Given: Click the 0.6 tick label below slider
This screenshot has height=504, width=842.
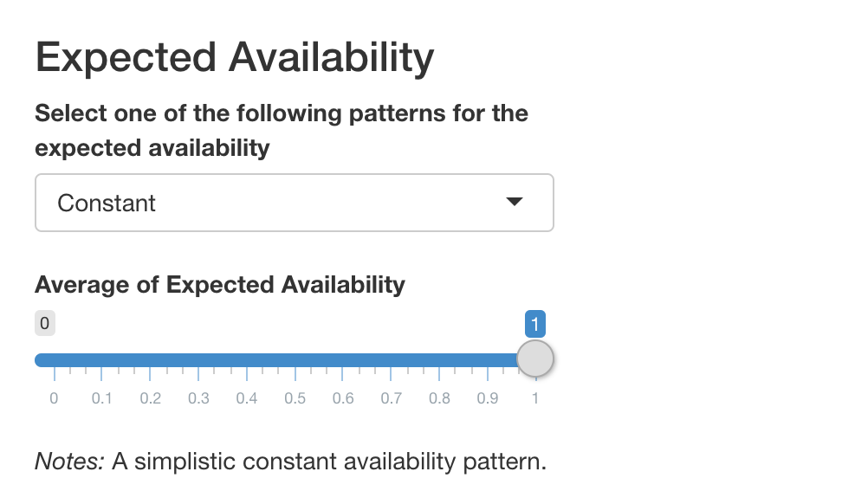Looking at the screenshot, I should point(343,399).
